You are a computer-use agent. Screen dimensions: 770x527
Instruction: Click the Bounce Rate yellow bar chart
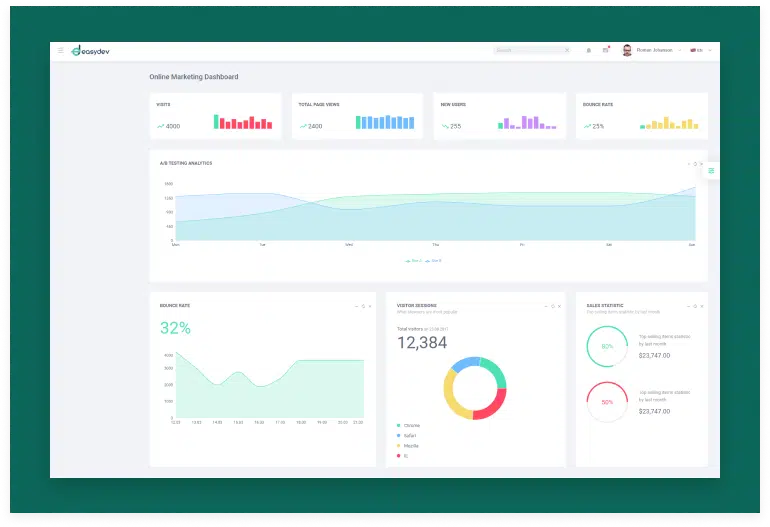[669, 122]
